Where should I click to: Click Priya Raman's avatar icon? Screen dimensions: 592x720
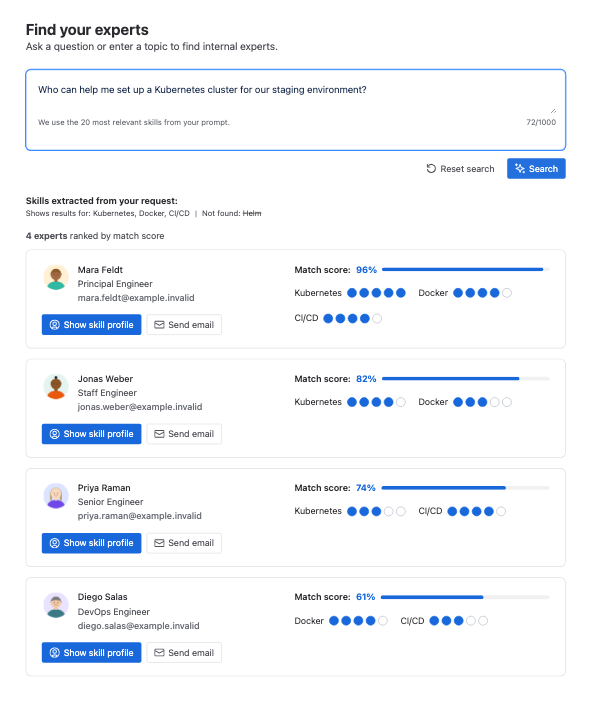(56, 495)
